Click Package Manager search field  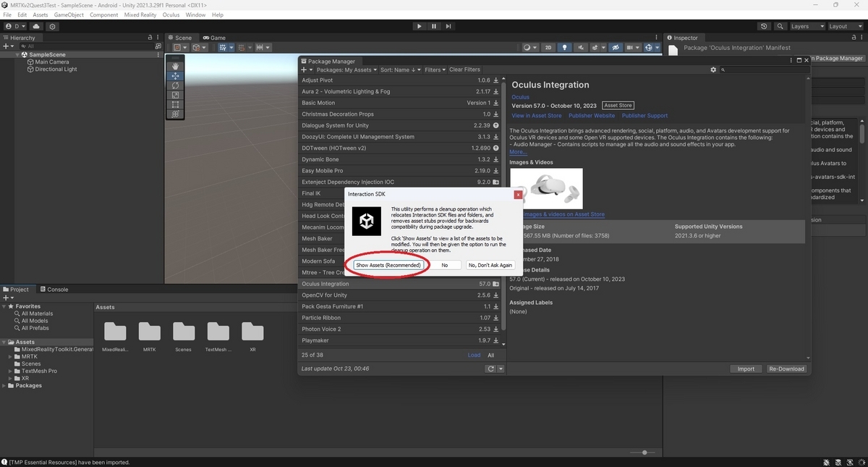click(764, 70)
